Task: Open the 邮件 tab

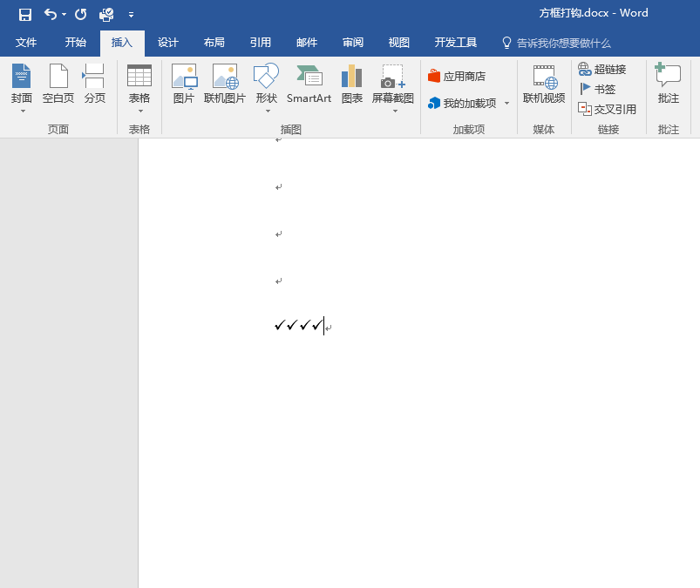Action: [x=307, y=43]
